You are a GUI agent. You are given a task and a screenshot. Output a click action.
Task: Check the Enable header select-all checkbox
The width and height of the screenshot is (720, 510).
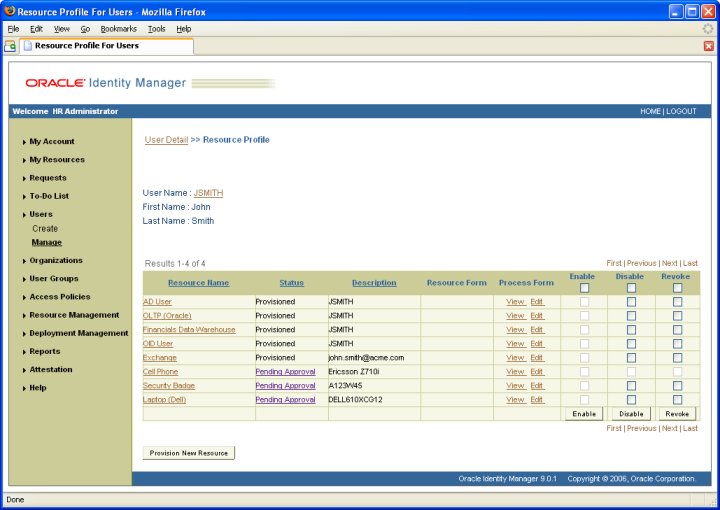tap(584, 288)
